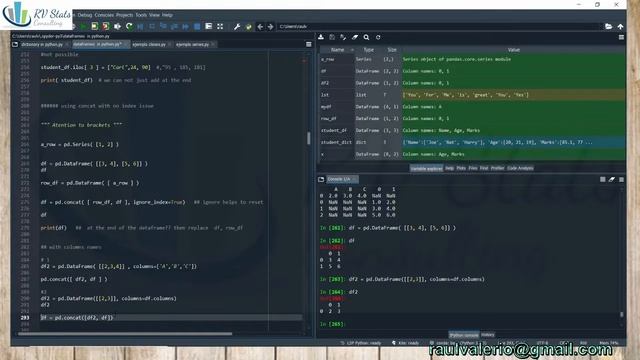Click the Debug file icon

point(140,27)
